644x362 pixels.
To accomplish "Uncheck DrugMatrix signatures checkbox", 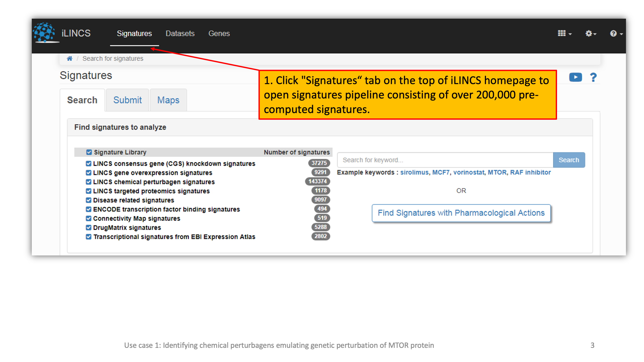I will [x=88, y=227].
